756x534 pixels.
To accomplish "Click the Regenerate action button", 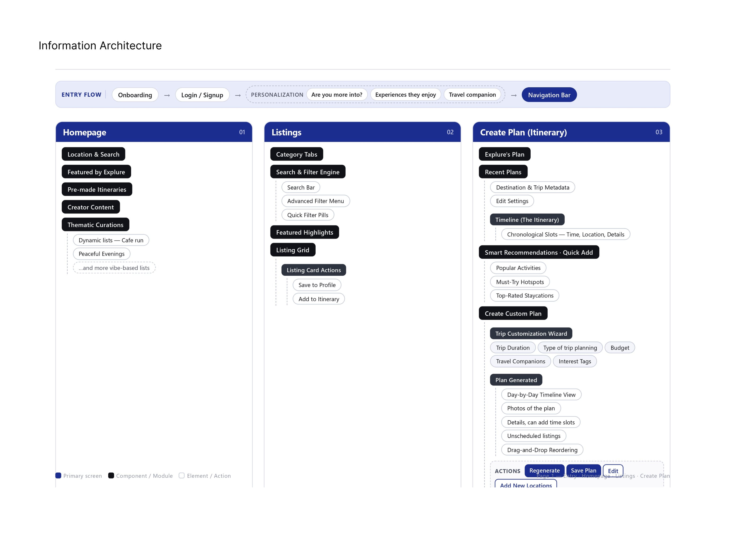I will pyautogui.click(x=544, y=470).
